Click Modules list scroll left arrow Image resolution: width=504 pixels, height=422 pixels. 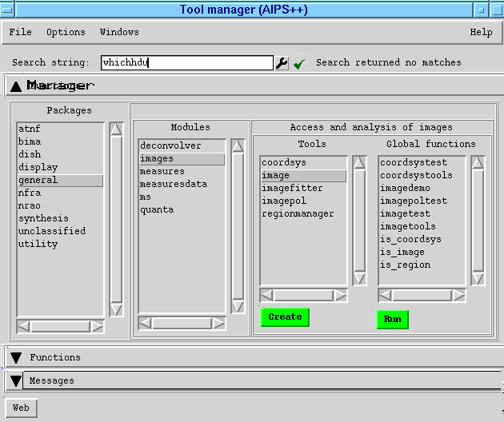tap(145, 324)
